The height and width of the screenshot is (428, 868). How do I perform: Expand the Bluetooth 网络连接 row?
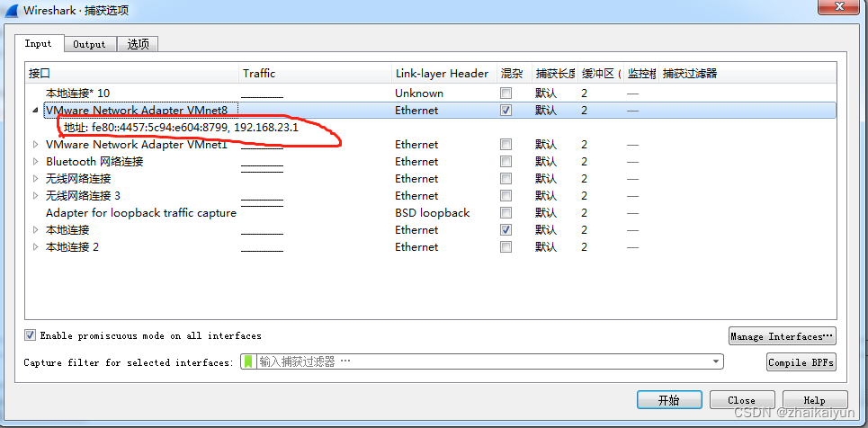point(35,162)
